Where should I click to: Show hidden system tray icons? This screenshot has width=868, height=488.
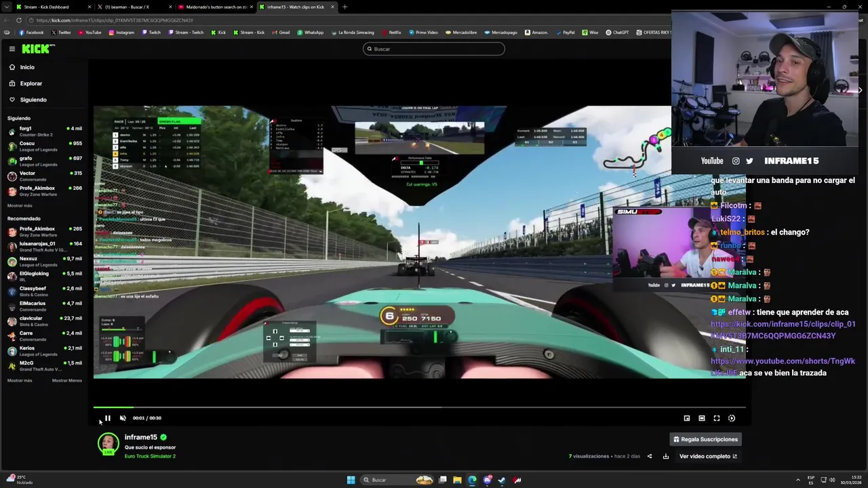tap(797, 480)
